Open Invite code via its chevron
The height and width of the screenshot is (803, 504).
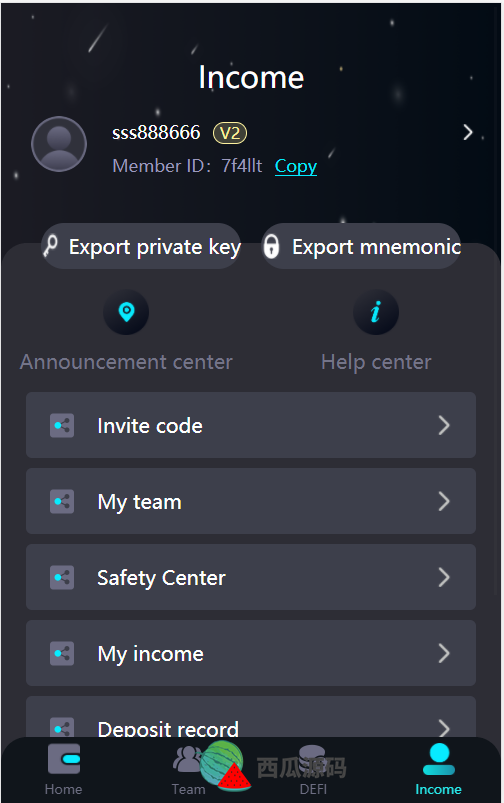click(444, 425)
